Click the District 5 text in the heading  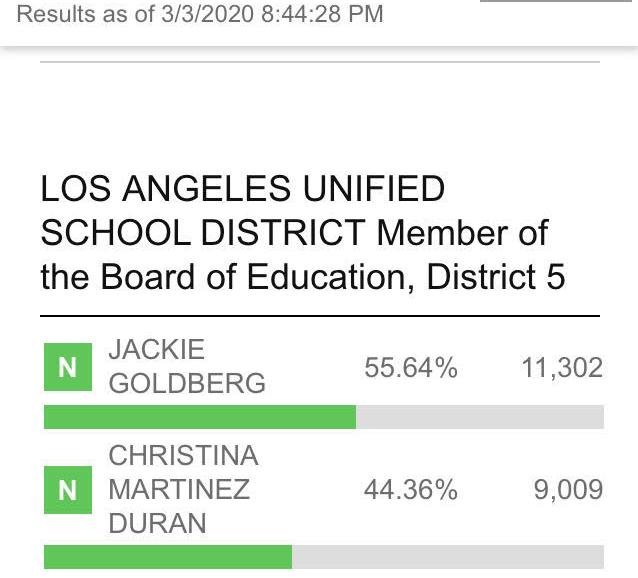pyautogui.click(x=496, y=277)
